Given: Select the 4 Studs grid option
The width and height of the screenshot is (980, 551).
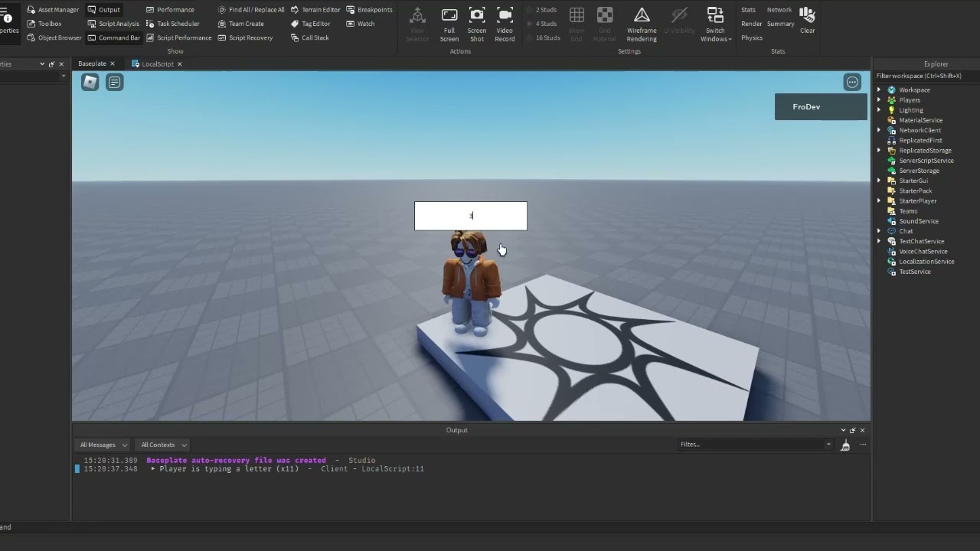Looking at the screenshot, I should pyautogui.click(x=541, y=24).
